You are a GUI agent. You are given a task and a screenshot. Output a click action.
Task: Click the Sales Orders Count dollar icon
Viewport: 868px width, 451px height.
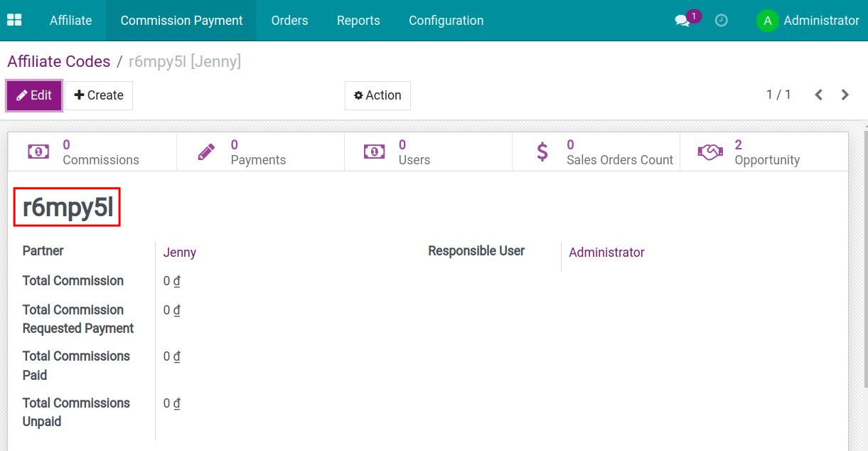click(x=541, y=152)
